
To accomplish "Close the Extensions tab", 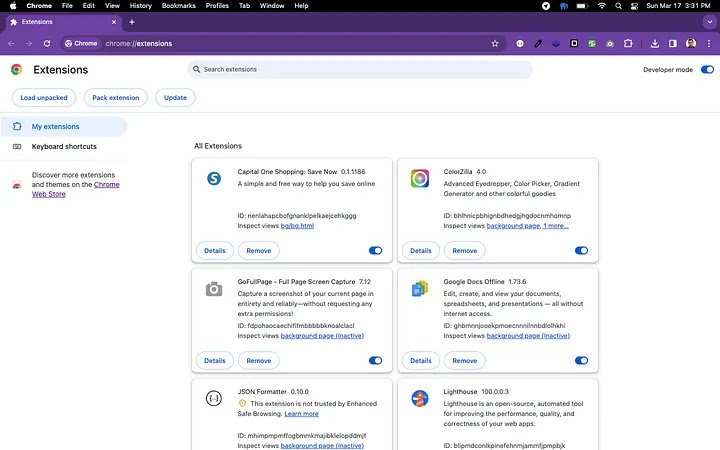I will [x=114, y=22].
